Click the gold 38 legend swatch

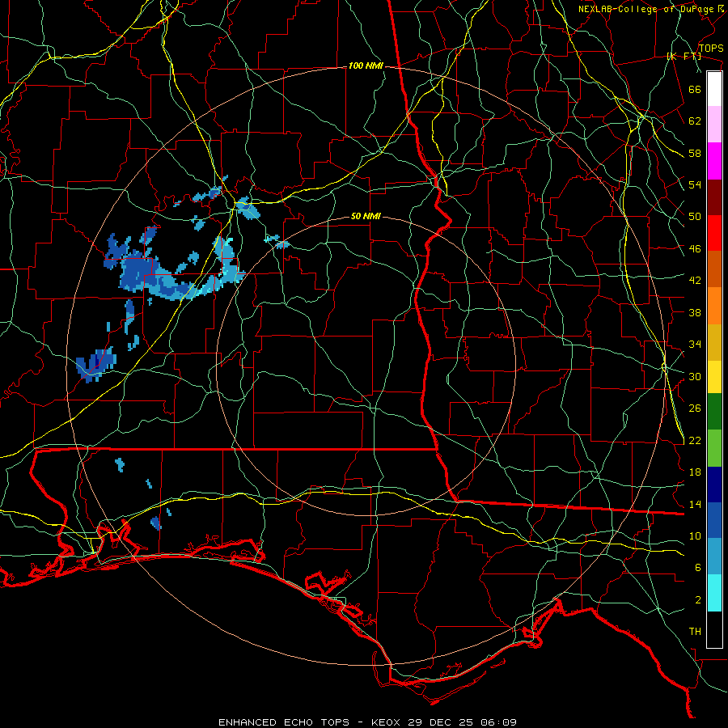pyautogui.click(x=714, y=342)
